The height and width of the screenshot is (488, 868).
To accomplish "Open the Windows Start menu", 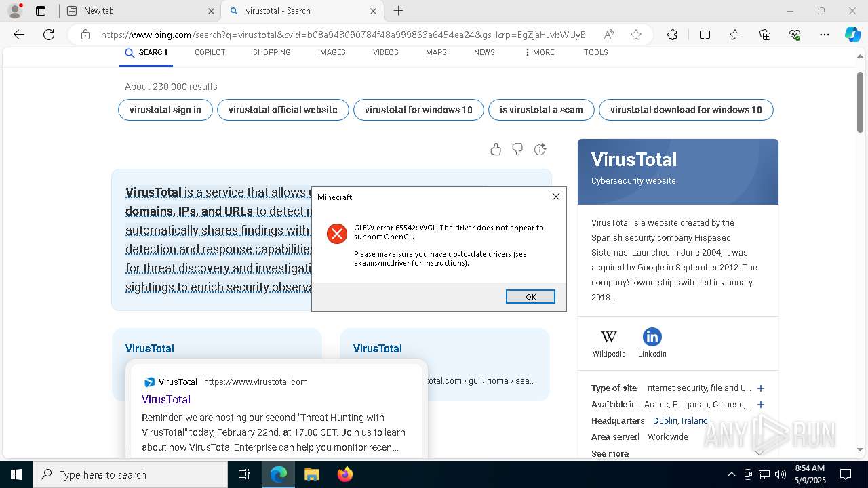I will pos(16,474).
